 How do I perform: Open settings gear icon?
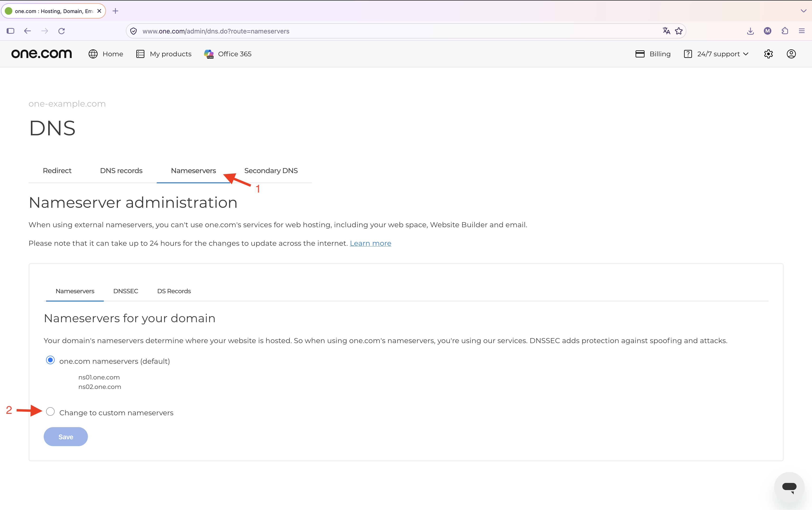pos(768,54)
